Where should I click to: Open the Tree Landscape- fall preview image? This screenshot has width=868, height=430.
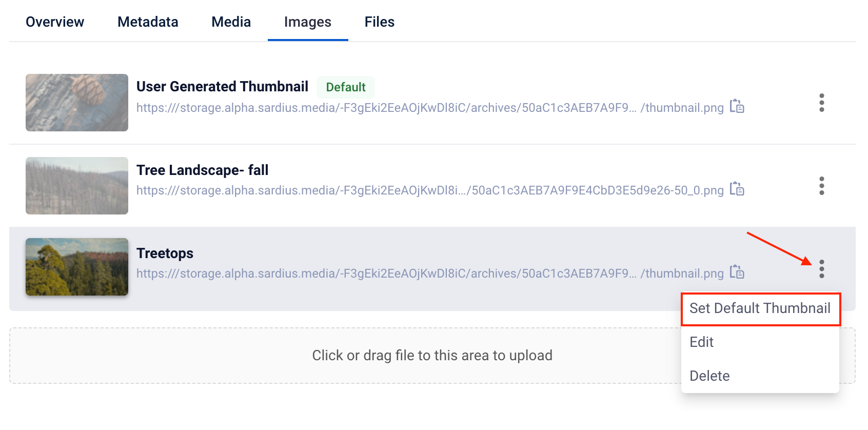point(77,186)
